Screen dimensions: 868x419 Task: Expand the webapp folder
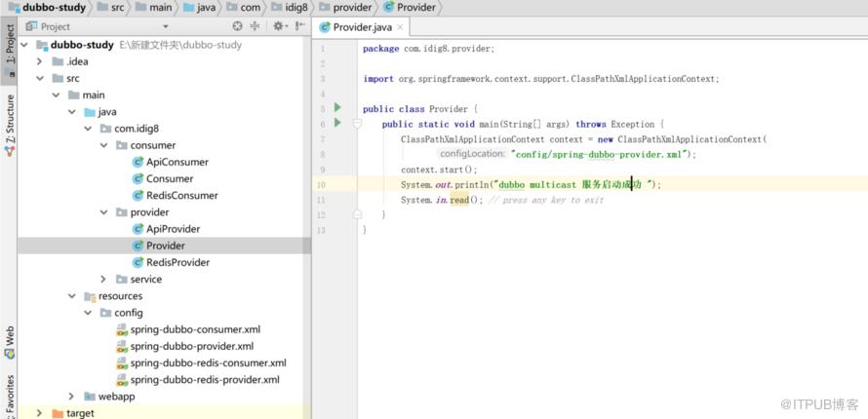[71, 397]
